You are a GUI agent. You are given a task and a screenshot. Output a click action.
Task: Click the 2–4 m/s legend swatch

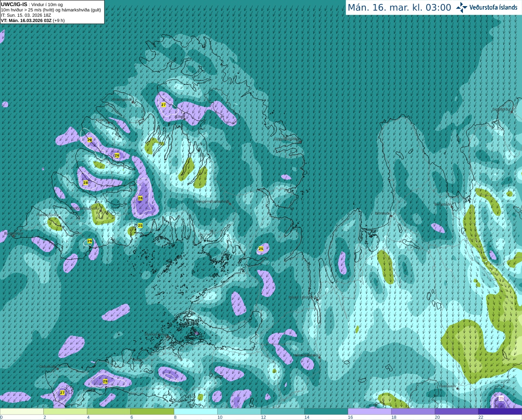65,411
